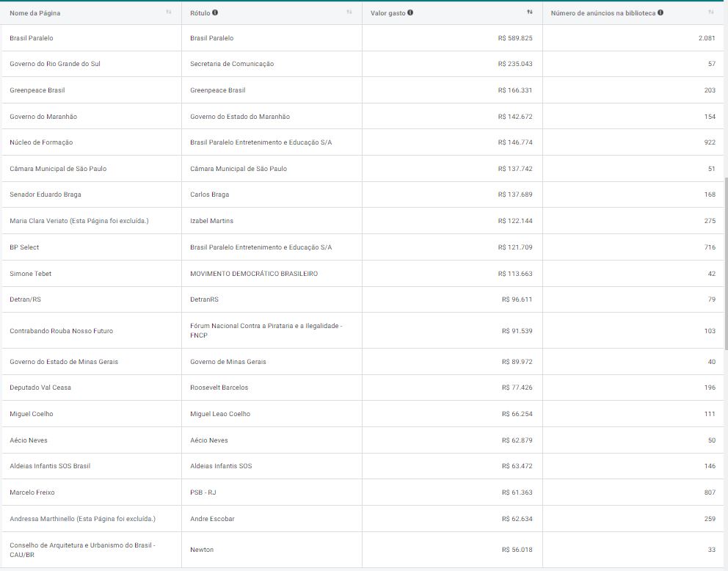Viewport: 728px width, 571px height.
Task: Click the vertical scrollbar thumb
Action: pyautogui.click(x=726, y=263)
